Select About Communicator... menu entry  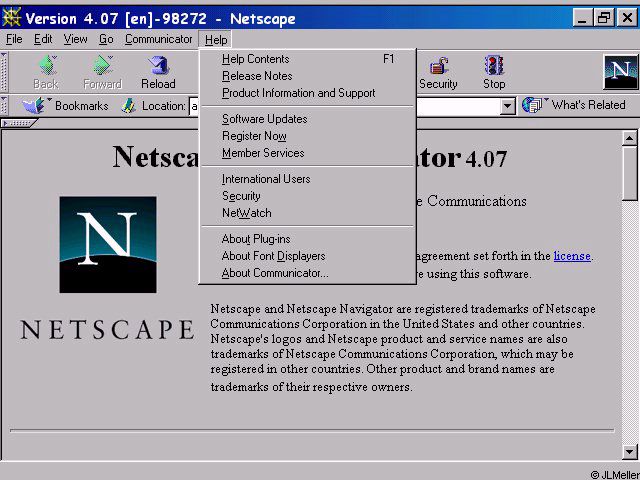pos(308,273)
